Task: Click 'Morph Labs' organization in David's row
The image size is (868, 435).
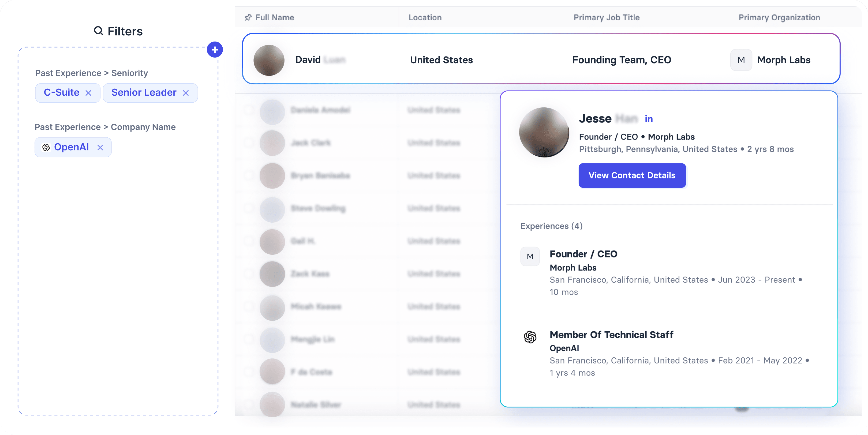Action: (784, 60)
